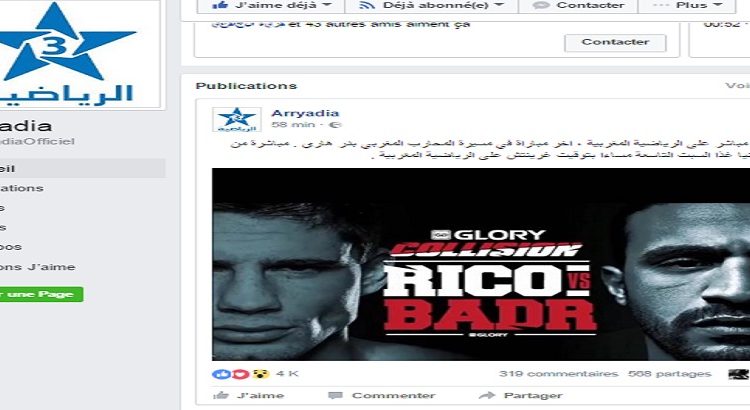The width and height of the screenshot is (750, 410).
Task: Click the blue like reaction icon
Action: 221,374
